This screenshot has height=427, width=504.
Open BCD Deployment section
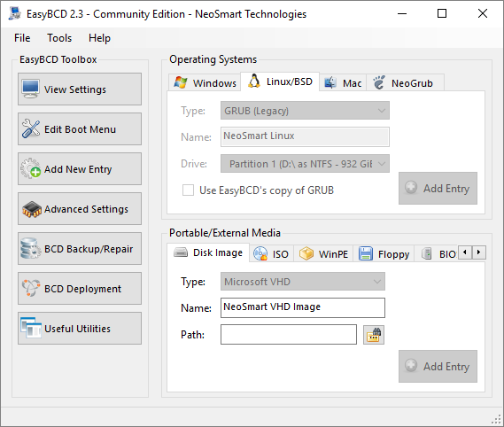click(80, 289)
